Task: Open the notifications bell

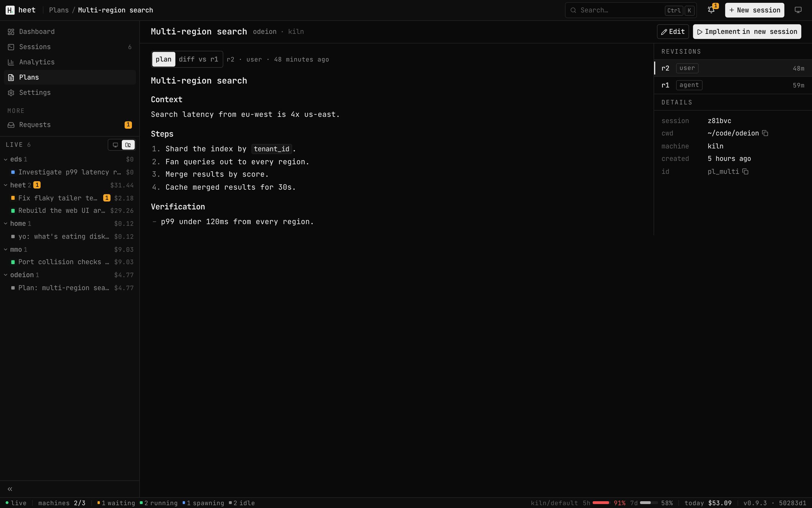Action: coord(711,10)
